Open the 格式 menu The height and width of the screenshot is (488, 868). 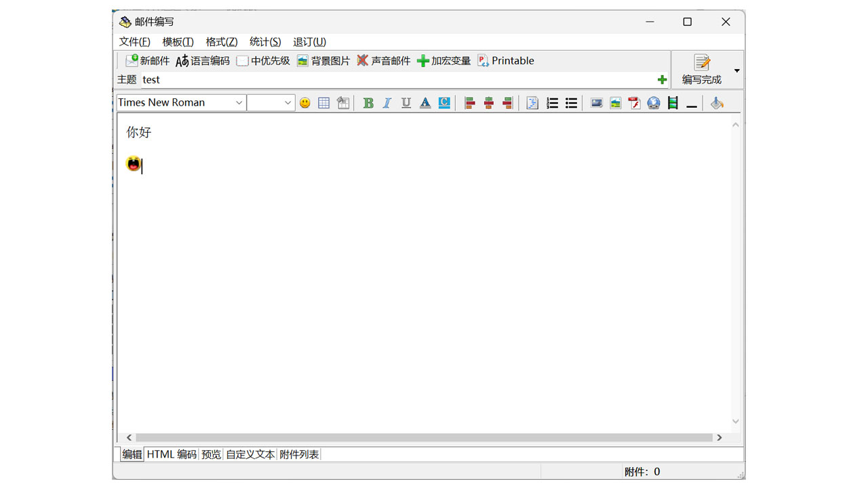point(221,41)
